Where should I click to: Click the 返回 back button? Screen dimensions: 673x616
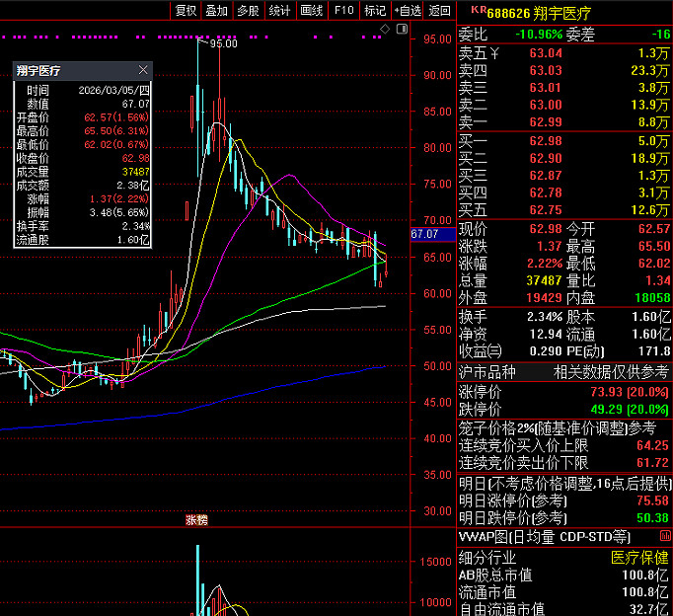pos(440,11)
